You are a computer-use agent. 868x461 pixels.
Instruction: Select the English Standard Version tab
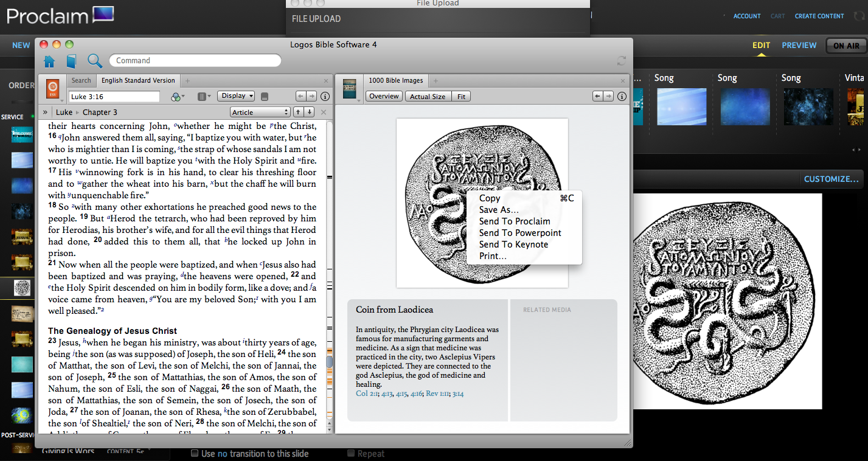point(138,80)
